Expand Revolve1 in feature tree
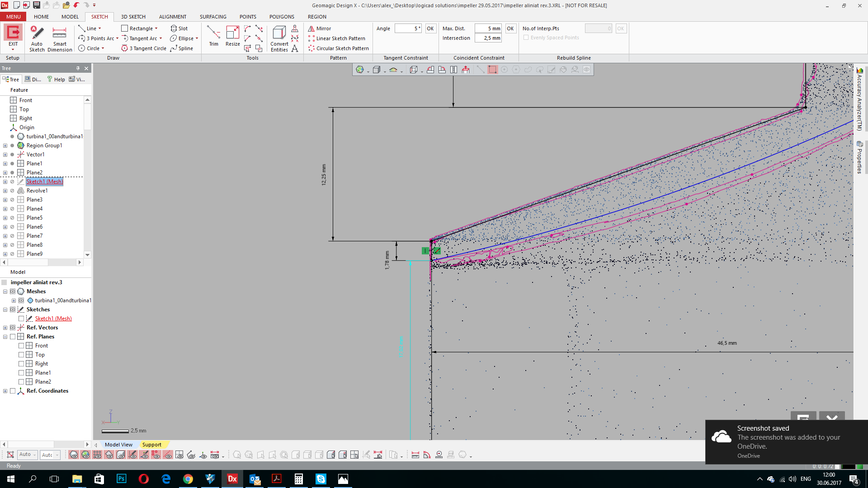 [x=5, y=191]
